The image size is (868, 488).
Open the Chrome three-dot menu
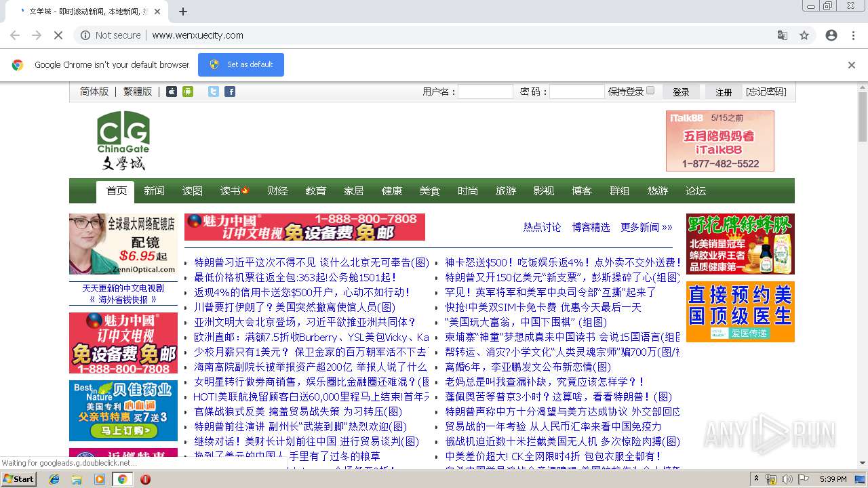click(x=853, y=35)
